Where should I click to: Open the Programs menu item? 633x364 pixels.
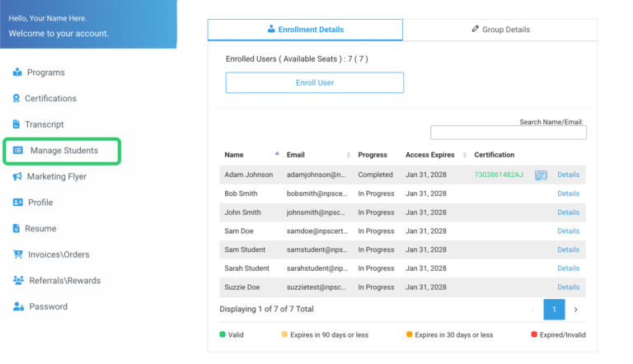click(45, 72)
